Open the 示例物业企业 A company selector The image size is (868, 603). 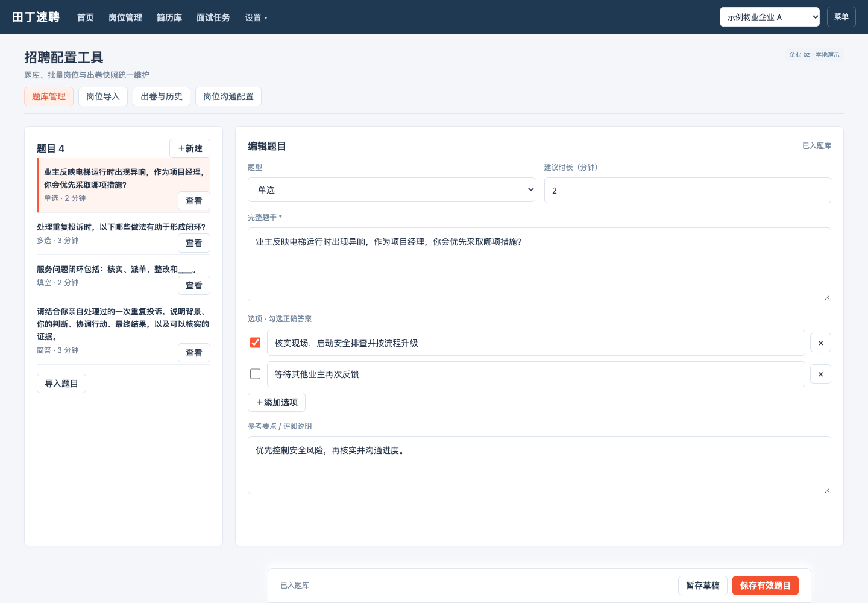click(769, 17)
